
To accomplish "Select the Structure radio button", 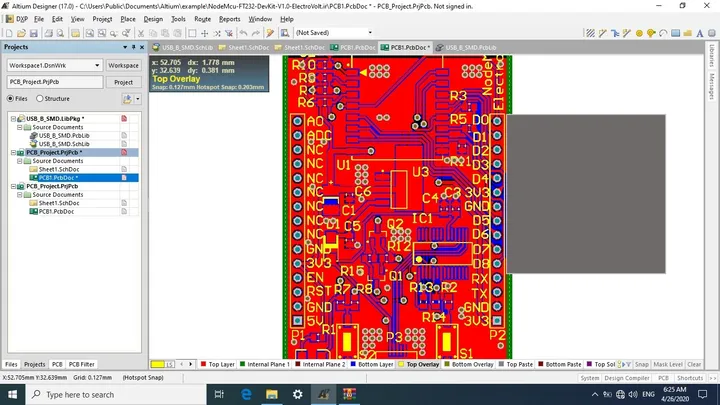I will [40, 98].
